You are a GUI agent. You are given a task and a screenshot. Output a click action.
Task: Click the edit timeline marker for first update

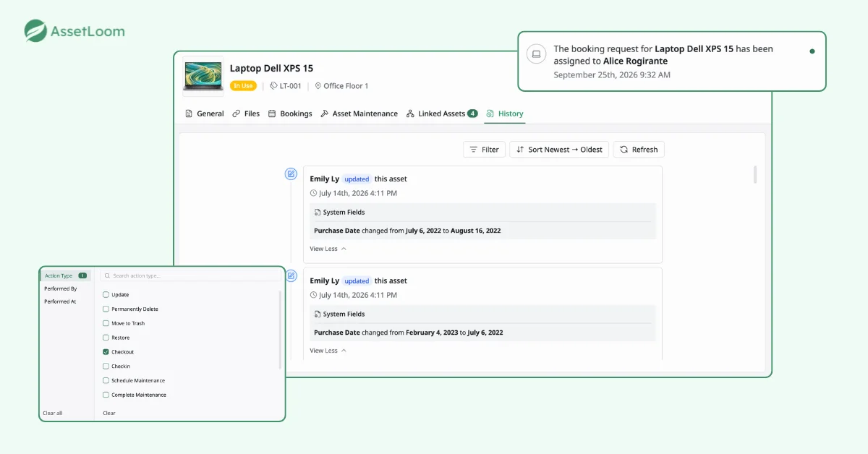(291, 174)
